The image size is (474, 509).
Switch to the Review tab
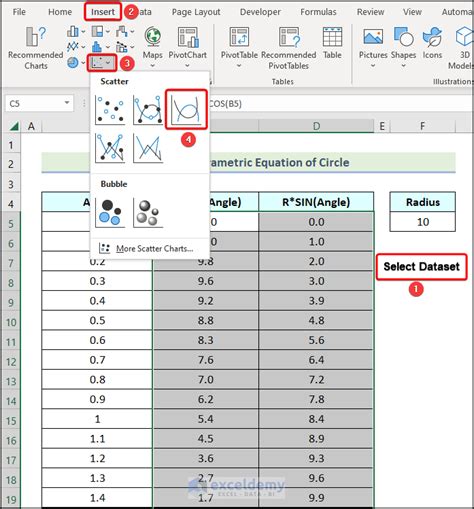(x=370, y=12)
